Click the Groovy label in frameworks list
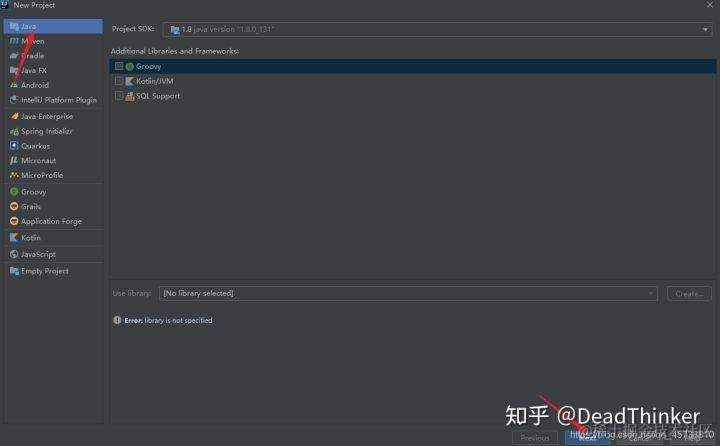This screenshot has width=720, height=446. tap(148, 66)
